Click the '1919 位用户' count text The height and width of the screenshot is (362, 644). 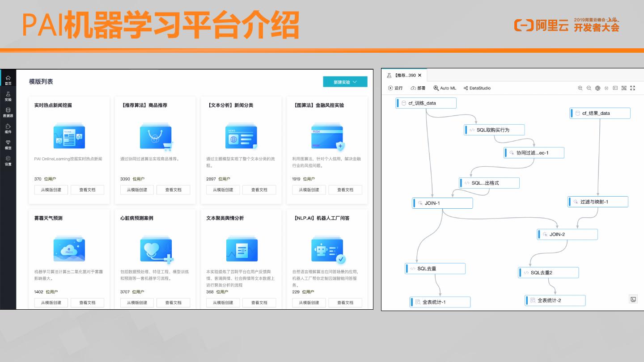pyautogui.click(x=304, y=179)
